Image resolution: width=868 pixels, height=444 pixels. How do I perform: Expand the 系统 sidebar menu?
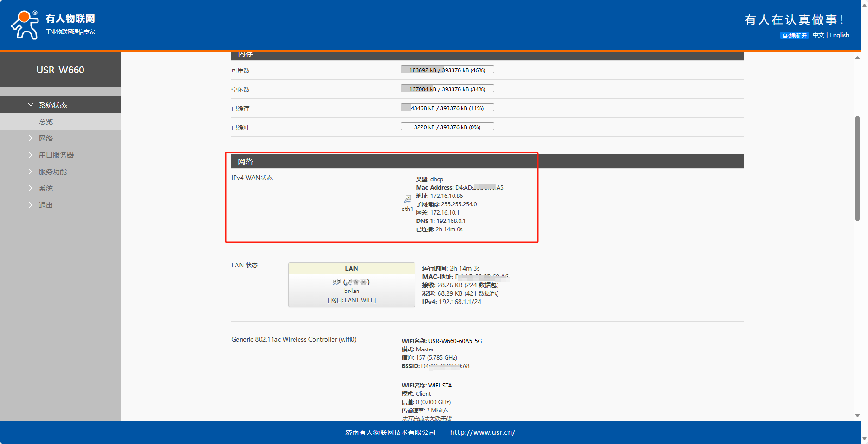click(x=46, y=189)
